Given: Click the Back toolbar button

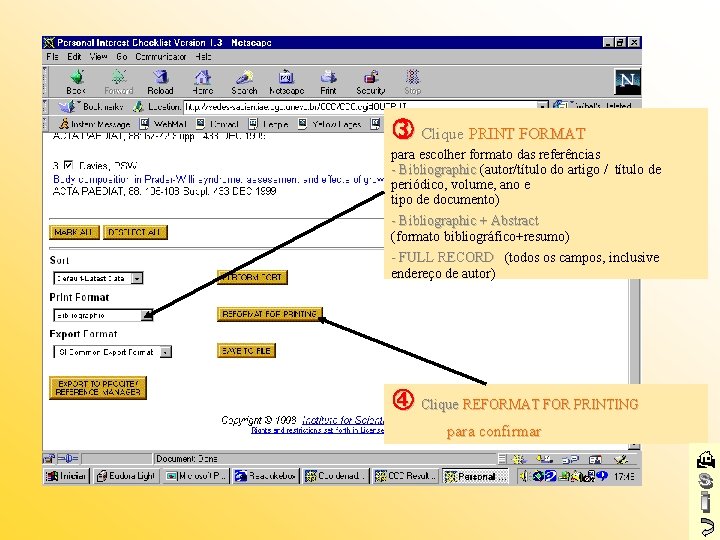Looking at the screenshot, I should click(x=76, y=82).
